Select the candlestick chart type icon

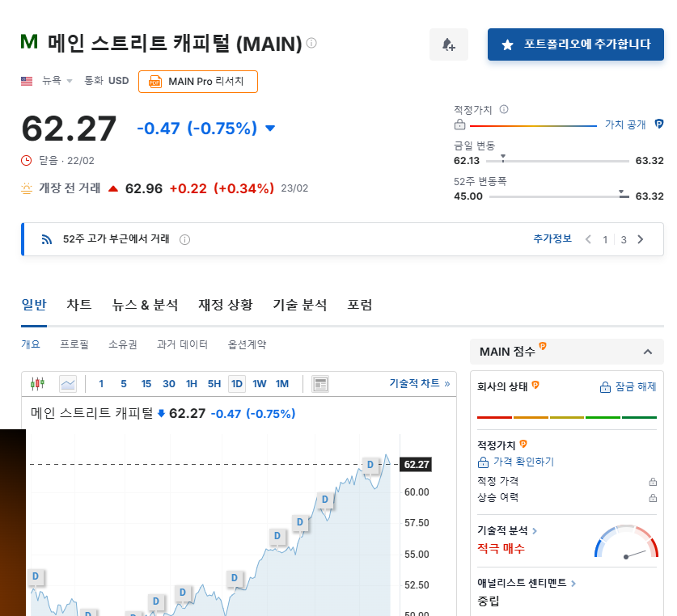[x=37, y=383]
